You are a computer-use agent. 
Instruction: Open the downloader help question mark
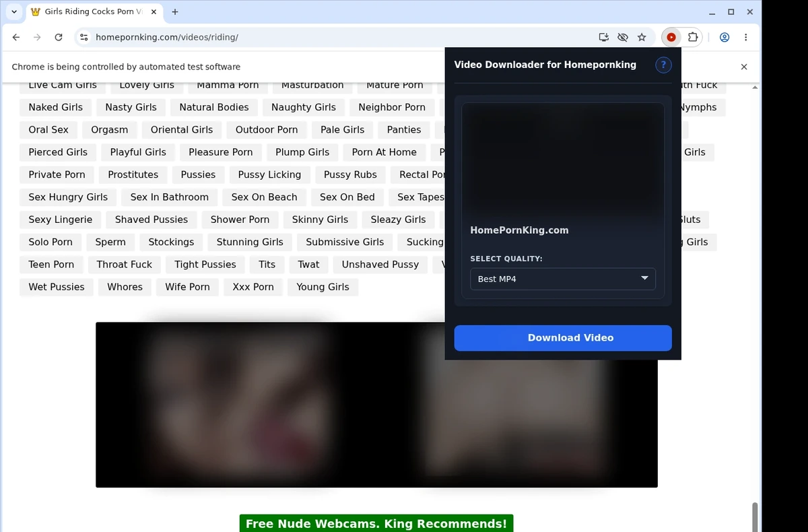click(663, 65)
